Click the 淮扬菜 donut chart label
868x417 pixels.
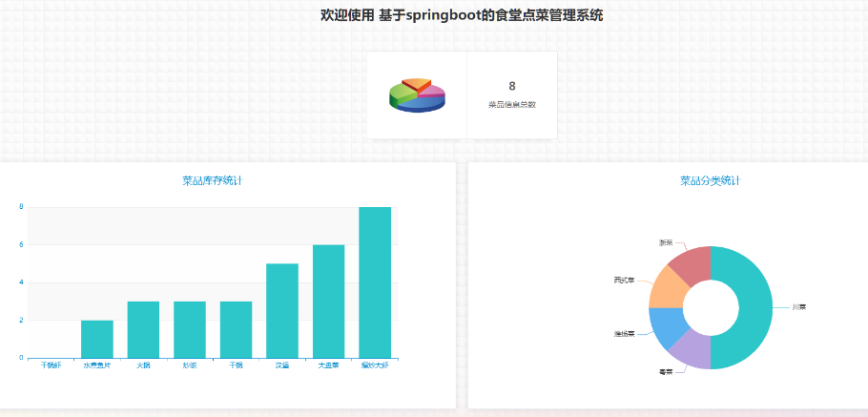625,334
